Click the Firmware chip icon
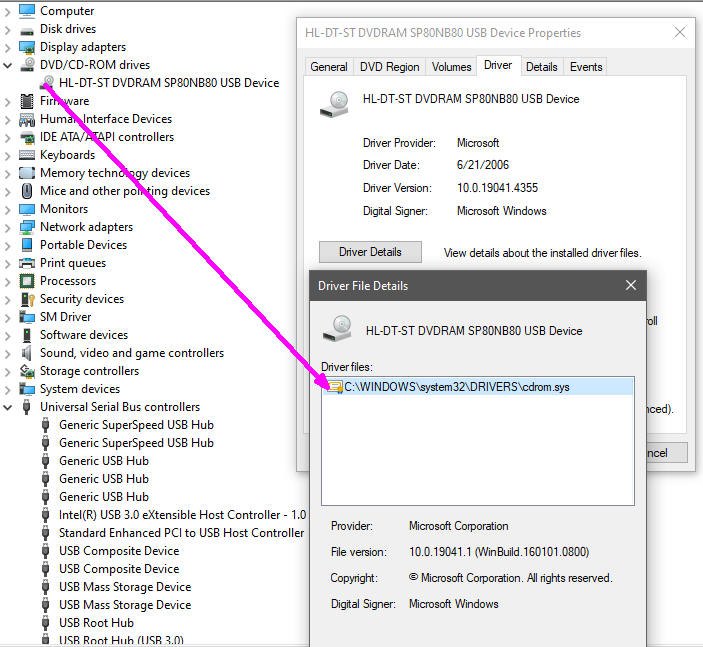 coord(27,101)
